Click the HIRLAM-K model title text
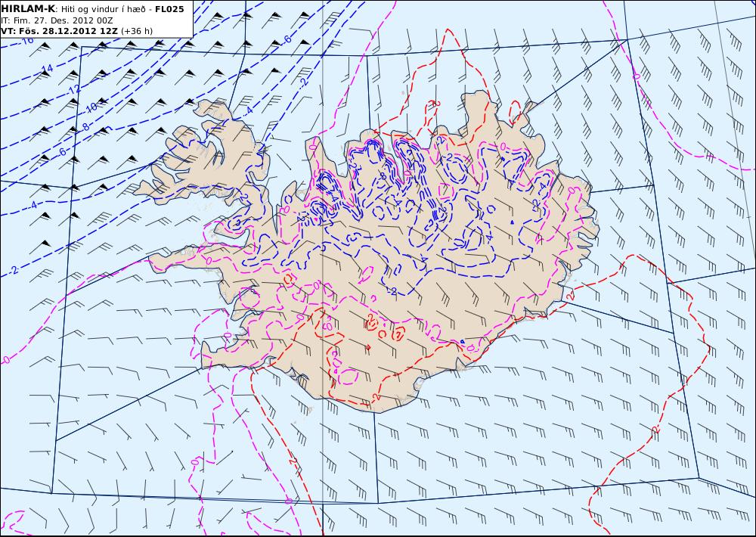Viewport: 756px width, 537px height. click(28, 9)
